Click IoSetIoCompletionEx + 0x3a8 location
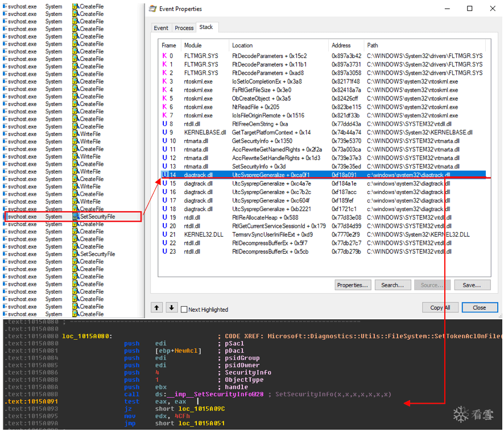The width and height of the screenshot is (504, 432). (267, 81)
